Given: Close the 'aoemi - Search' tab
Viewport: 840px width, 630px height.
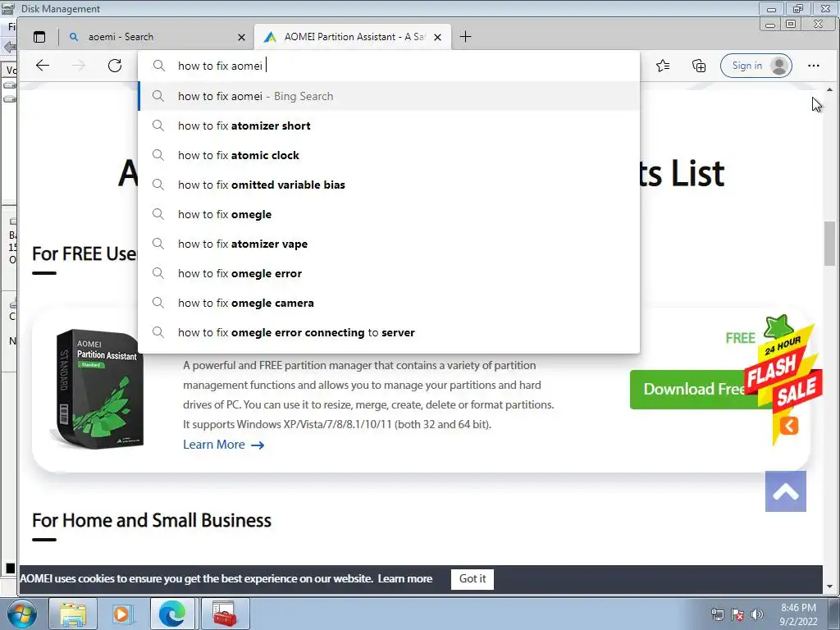Looking at the screenshot, I should pyautogui.click(x=241, y=37).
